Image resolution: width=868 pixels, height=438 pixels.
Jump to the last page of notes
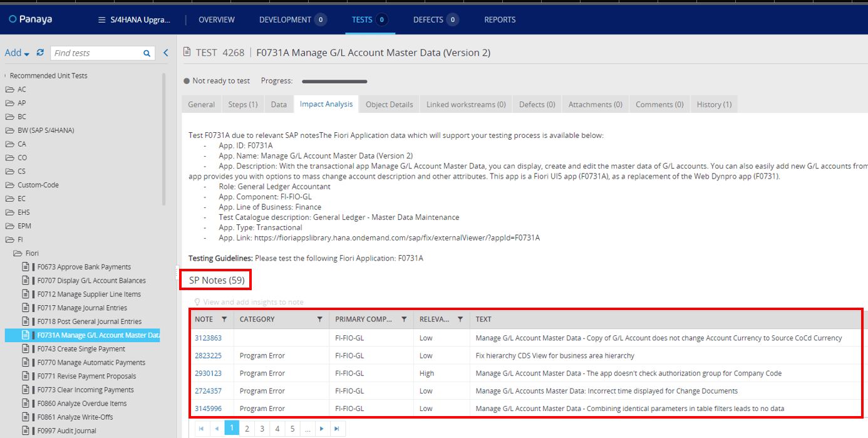pos(337,429)
